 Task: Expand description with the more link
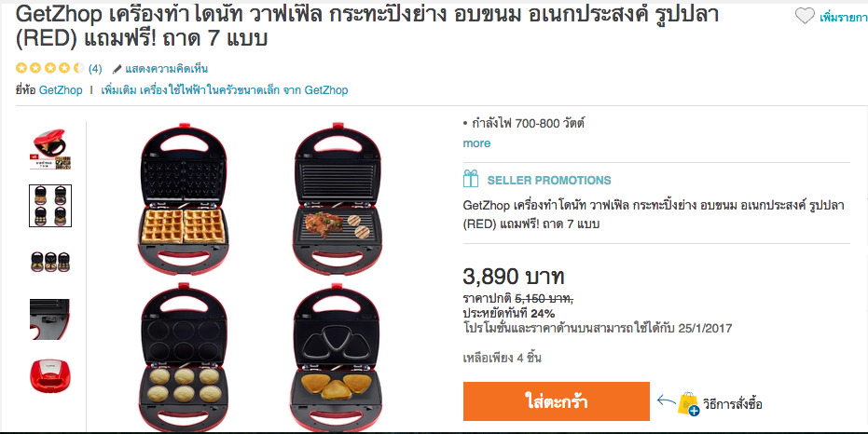476,143
